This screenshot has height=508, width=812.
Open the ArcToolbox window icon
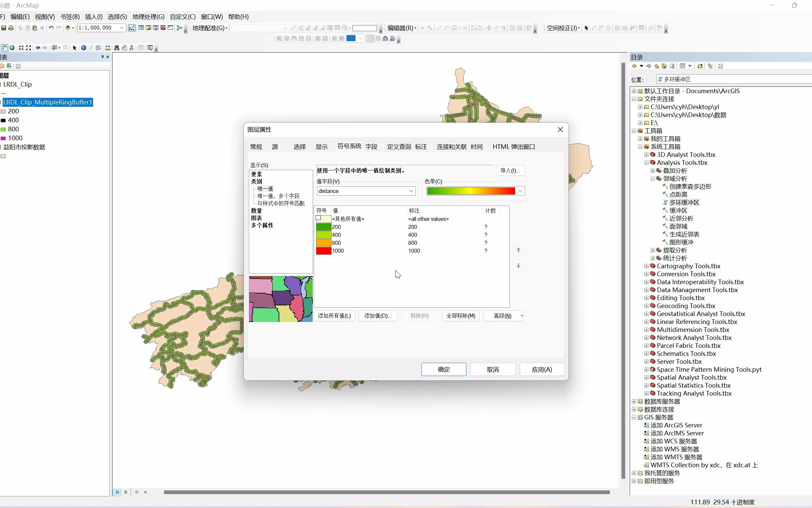click(163, 28)
